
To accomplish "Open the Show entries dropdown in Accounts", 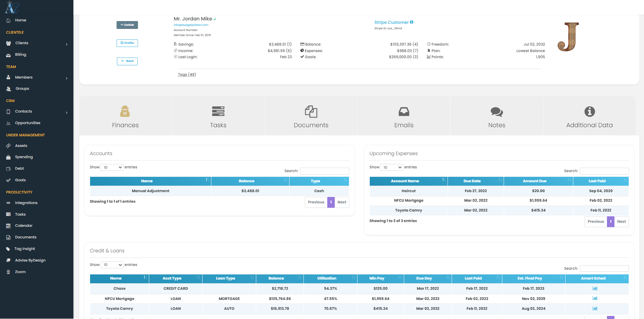I will point(112,167).
